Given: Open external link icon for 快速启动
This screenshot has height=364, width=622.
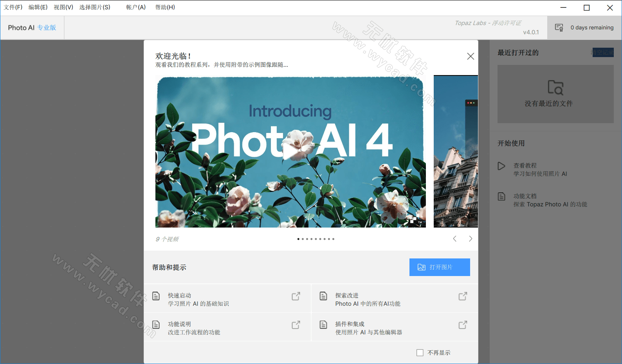Looking at the screenshot, I should coord(296,296).
